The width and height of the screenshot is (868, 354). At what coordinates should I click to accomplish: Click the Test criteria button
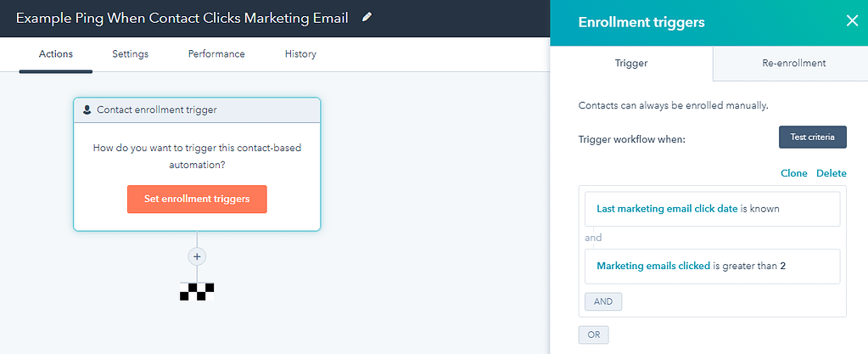[x=813, y=137]
